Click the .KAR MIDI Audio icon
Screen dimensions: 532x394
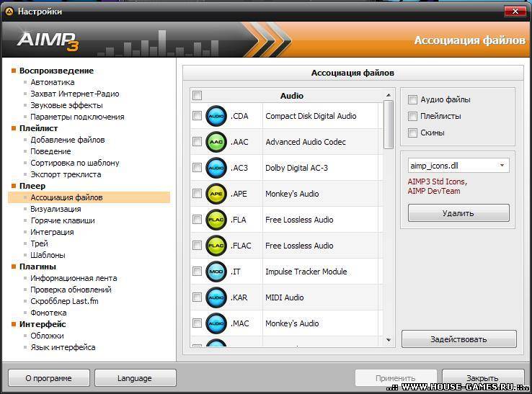(x=216, y=297)
